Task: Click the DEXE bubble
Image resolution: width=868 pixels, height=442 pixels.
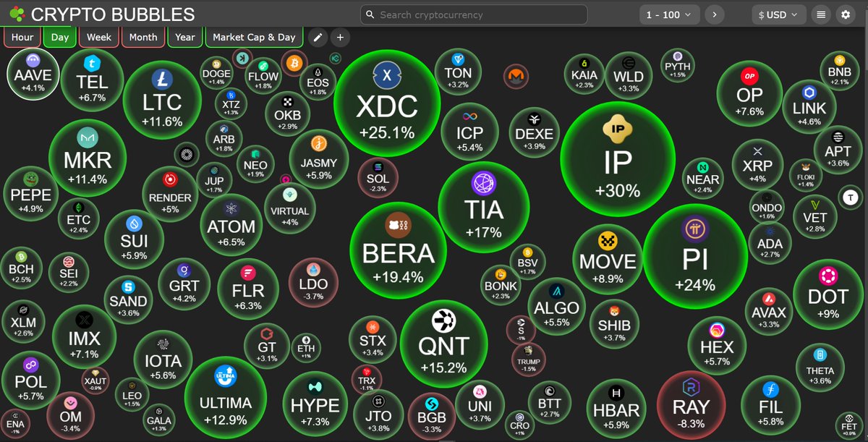Action: 534,132
